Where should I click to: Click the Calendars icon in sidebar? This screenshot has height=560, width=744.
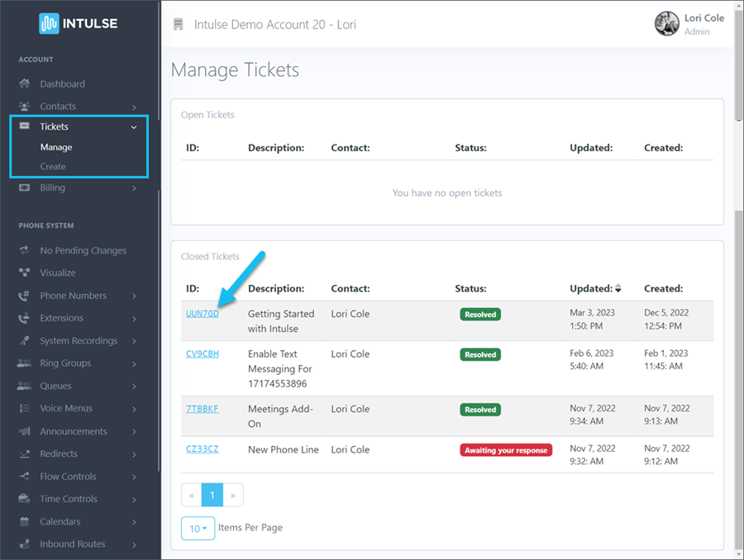coord(24,521)
